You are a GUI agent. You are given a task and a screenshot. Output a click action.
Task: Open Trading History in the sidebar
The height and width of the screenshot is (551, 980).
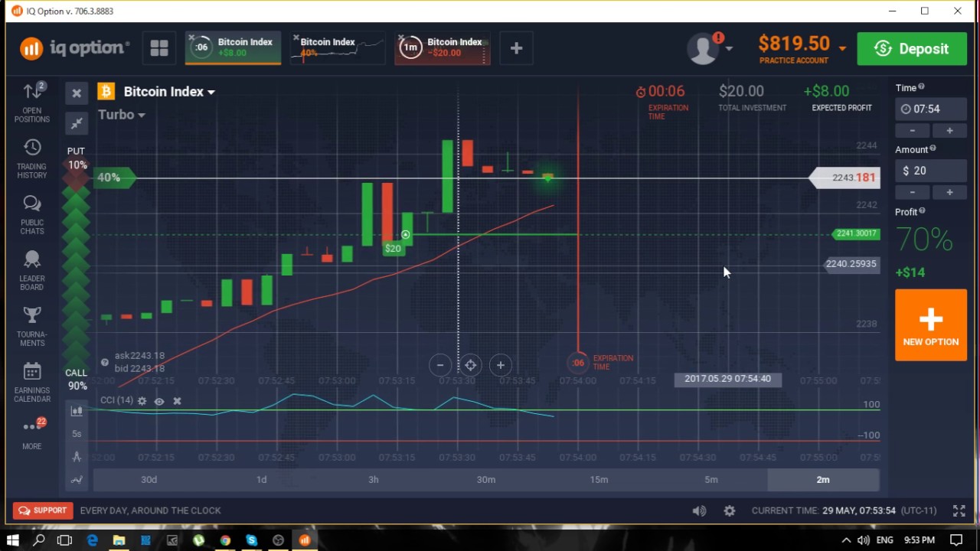(x=32, y=158)
